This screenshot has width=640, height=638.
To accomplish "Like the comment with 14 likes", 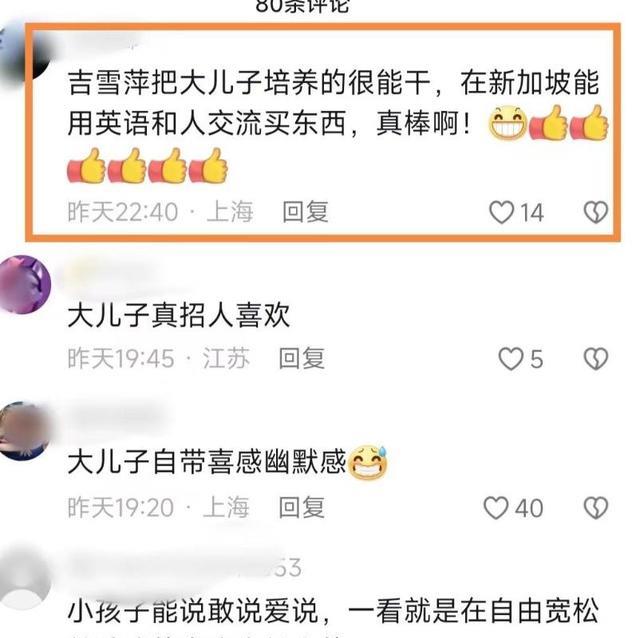I will [x=501, y=212].
